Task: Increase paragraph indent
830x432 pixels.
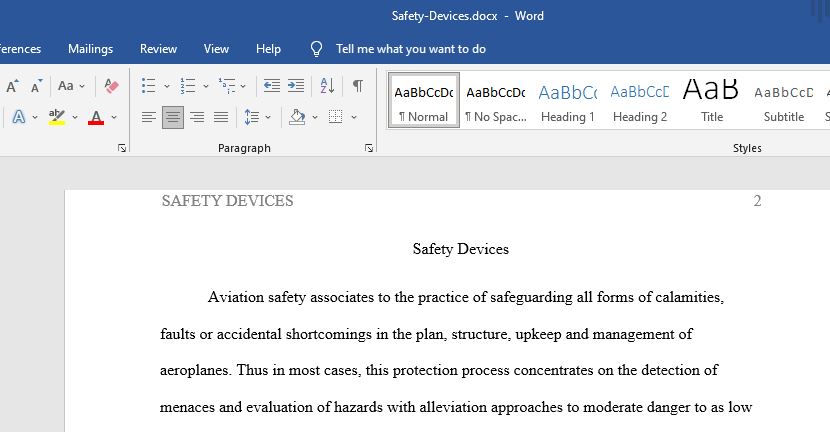Action: pos(296,86)
